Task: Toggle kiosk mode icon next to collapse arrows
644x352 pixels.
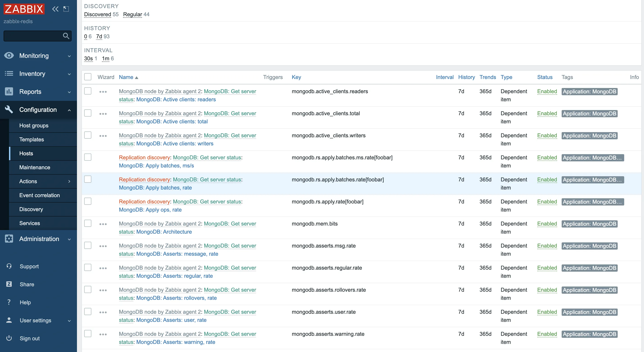Action: [66, 9]
